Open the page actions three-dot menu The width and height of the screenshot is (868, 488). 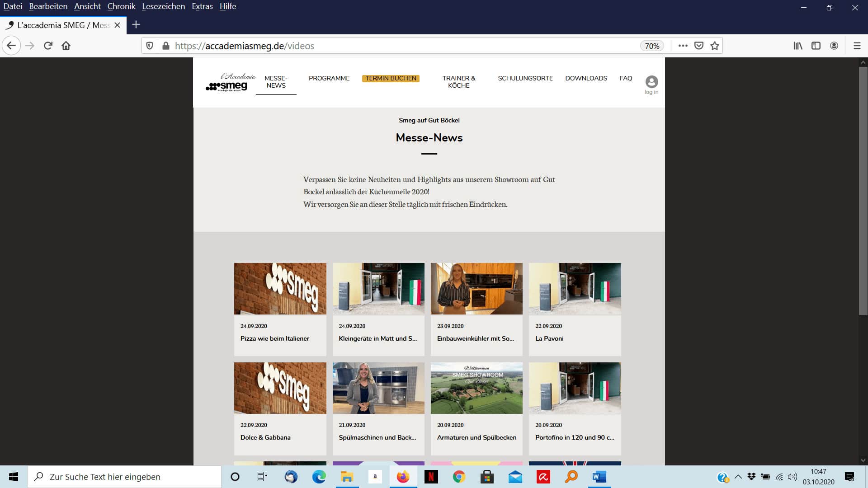point(683,46)
